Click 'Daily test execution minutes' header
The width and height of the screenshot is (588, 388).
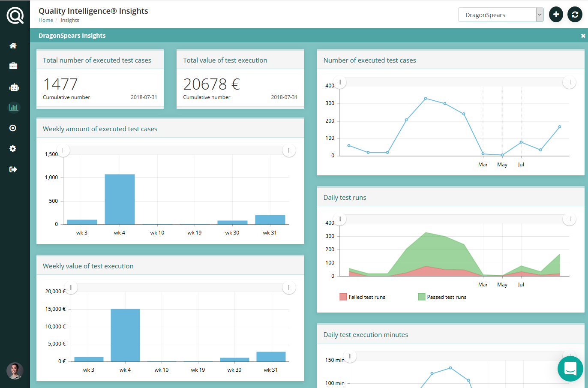pos(366,335)
